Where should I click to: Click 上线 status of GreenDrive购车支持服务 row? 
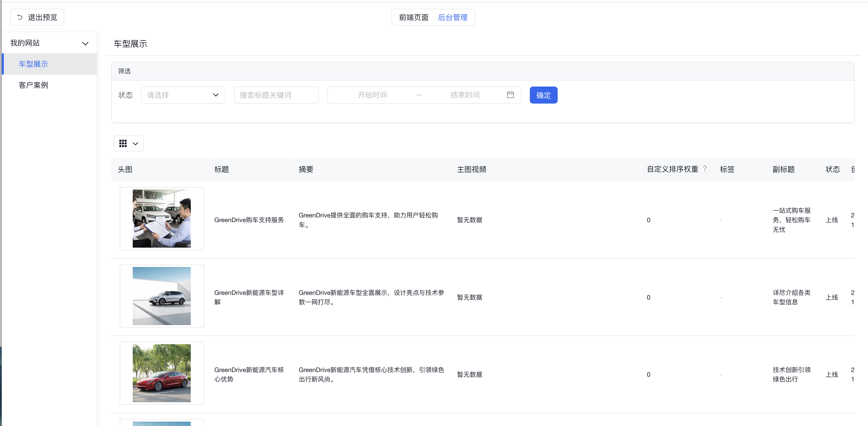click(832, 220)
